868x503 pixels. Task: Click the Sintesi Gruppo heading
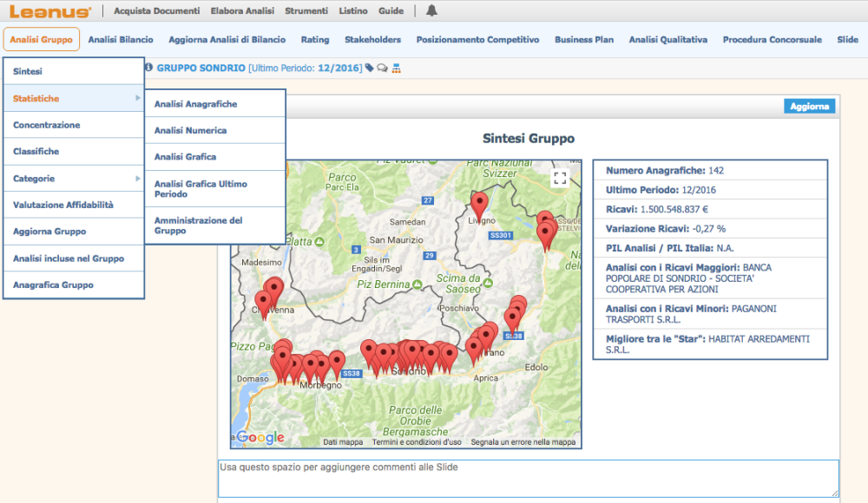pyautogui.click(x=529, y=139)
